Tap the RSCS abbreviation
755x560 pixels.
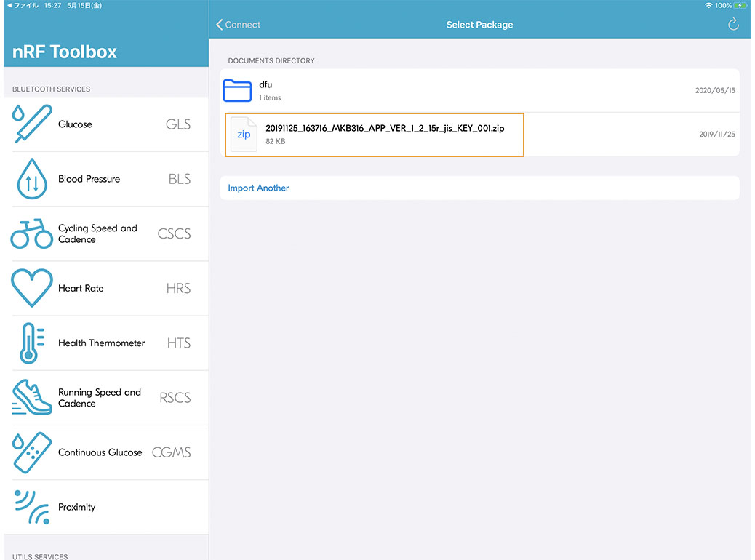coord(175,397)
